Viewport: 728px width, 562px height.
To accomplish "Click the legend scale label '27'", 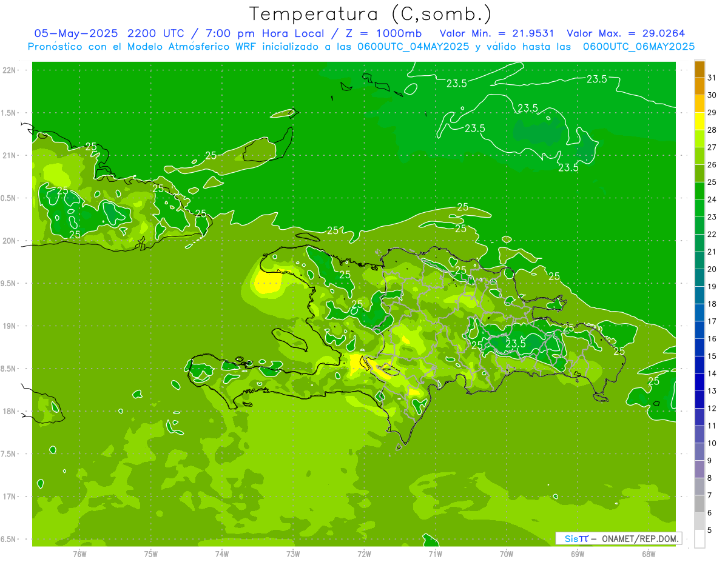I will click(712, 147).
